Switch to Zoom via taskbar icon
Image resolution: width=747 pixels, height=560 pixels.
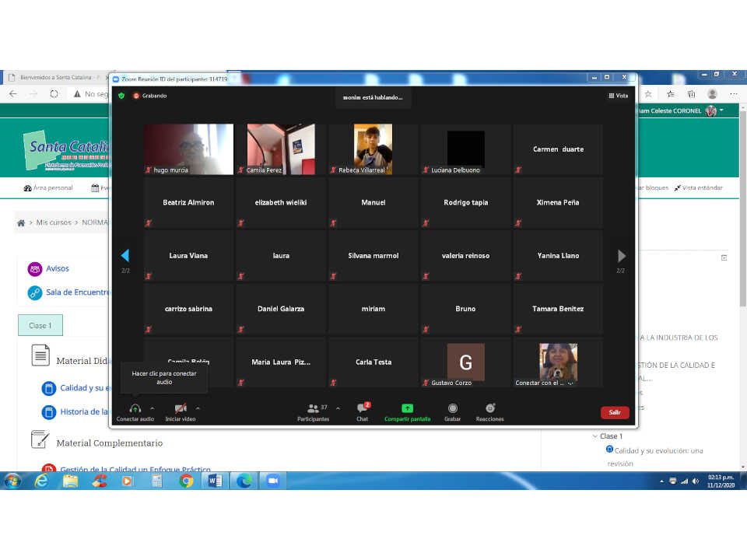(x=273, y=481)
